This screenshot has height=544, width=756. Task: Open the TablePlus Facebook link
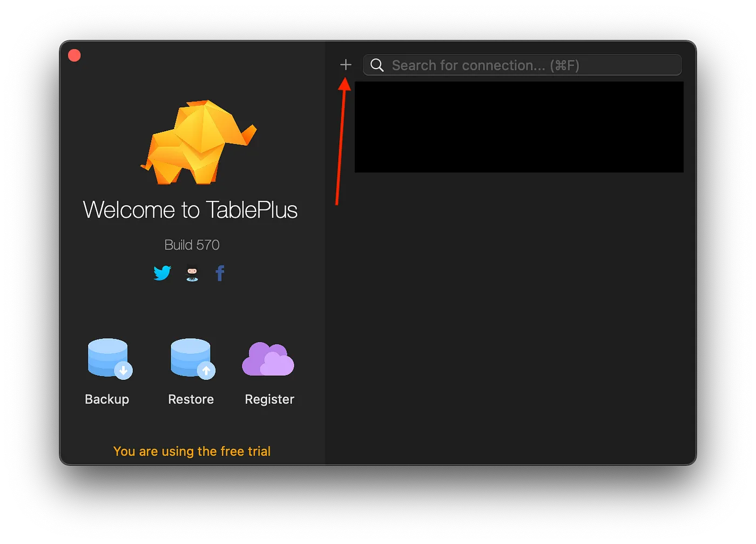point(220,273)
